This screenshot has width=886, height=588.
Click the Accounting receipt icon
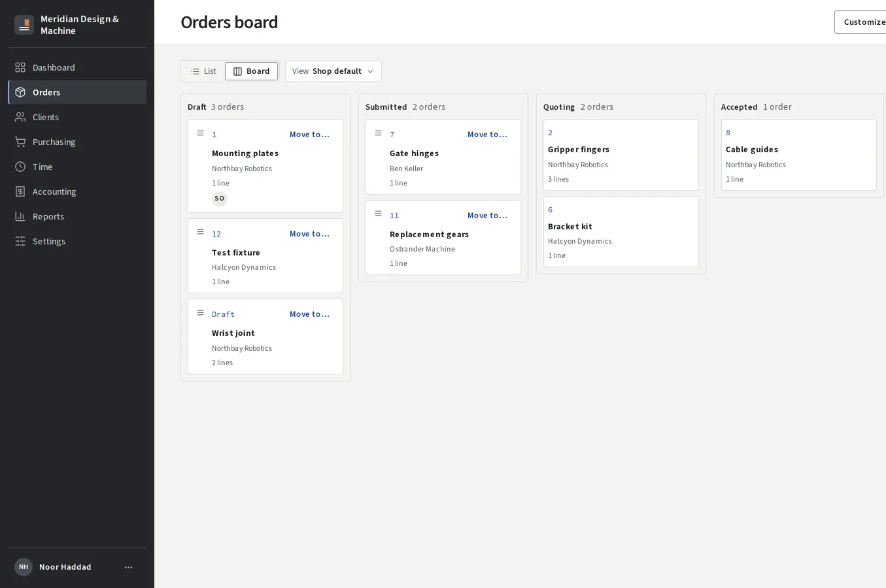(x=20, y=191)
